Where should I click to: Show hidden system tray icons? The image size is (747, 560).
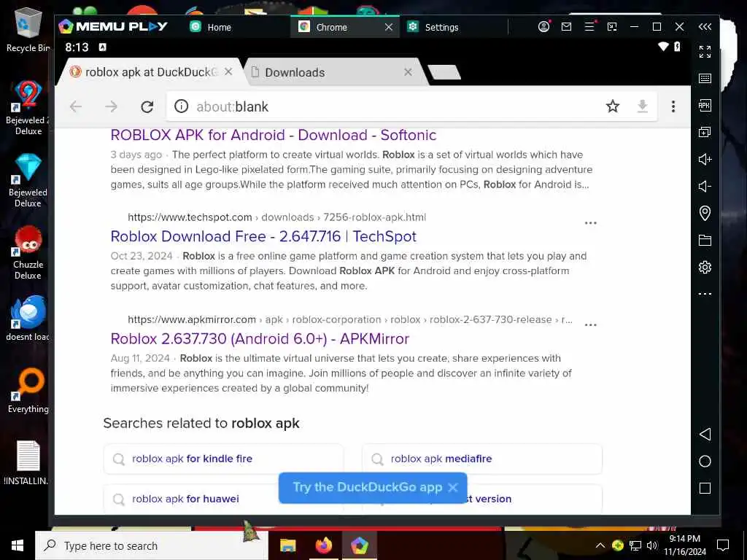click(600, 545)
